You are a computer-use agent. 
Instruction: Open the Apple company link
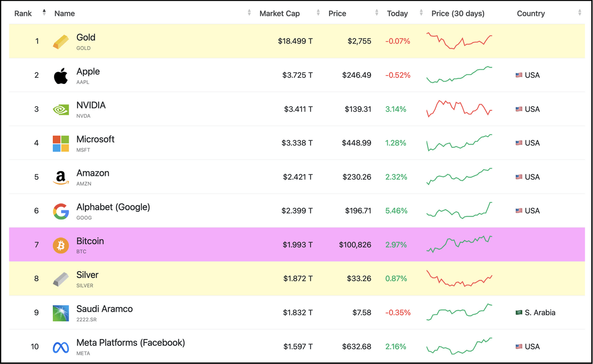pyautogui.click(x=88, y=71)
